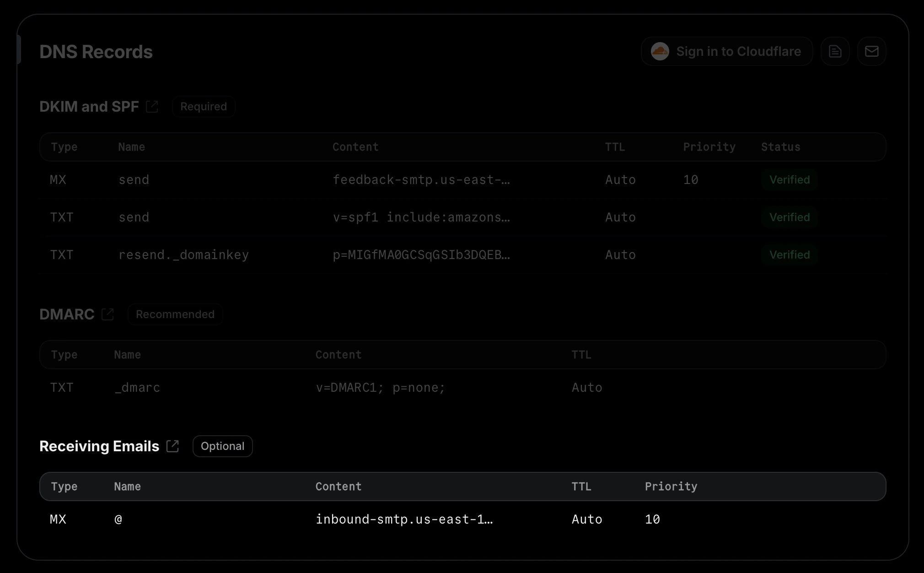The height and width of the screenshot is (573, 924).
Task: Click the external link next to DMARC
Action: point(107,314)
